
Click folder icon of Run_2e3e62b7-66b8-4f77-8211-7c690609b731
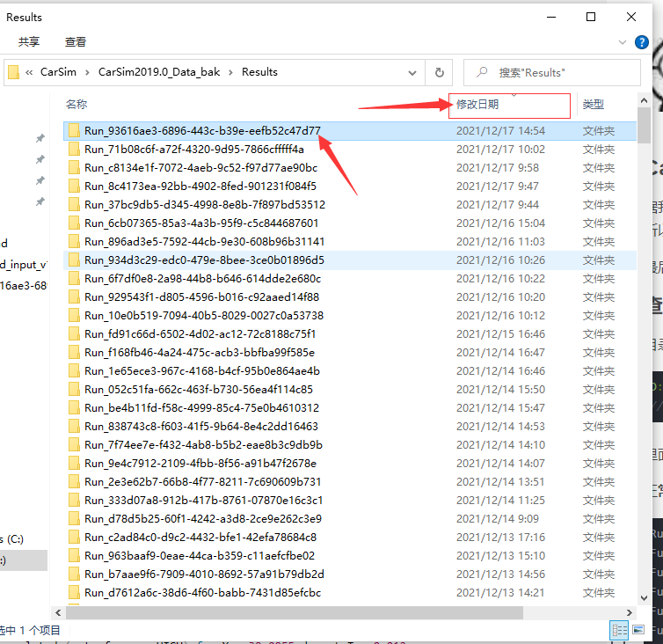click(x=74, y=482)
